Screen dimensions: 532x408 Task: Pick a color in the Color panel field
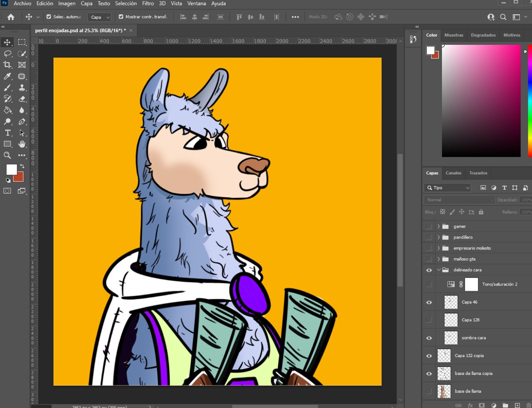481,101
